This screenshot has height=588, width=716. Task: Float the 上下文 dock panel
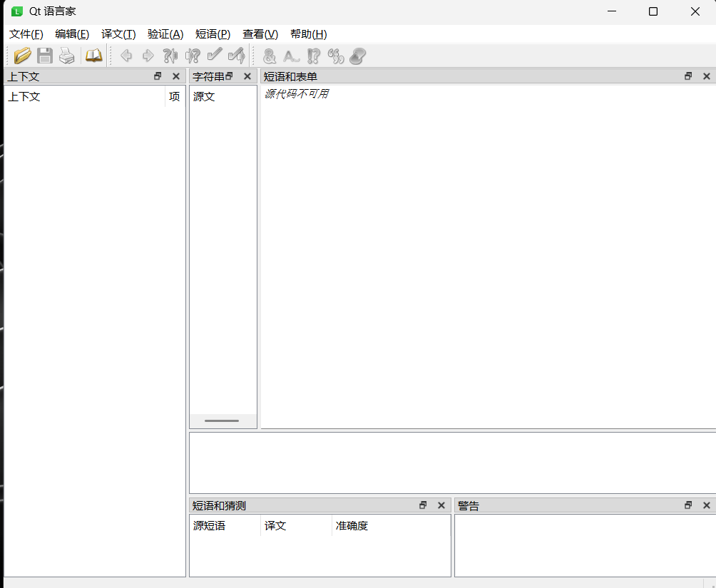(x=158, y=76)
